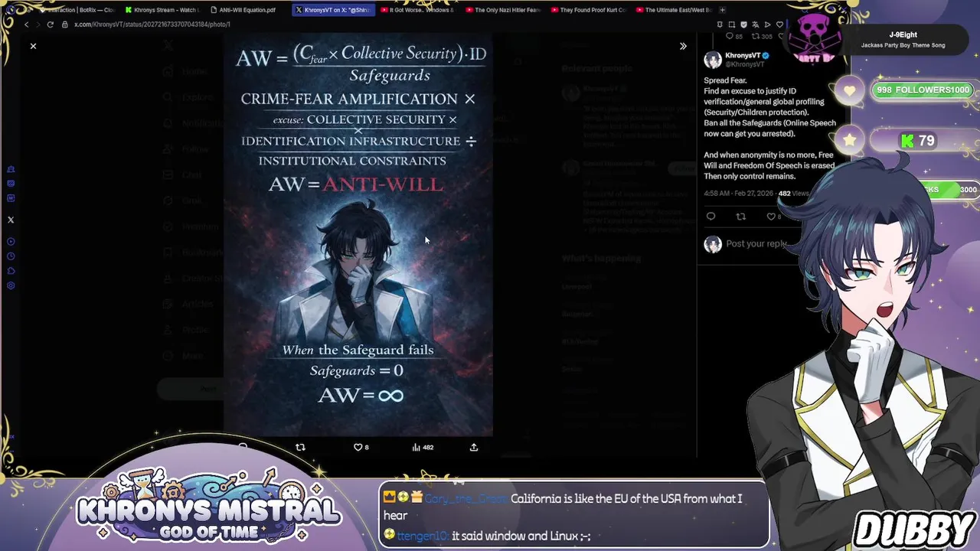Open KhronysVT profile name link
980x551 pixels.
743,56
